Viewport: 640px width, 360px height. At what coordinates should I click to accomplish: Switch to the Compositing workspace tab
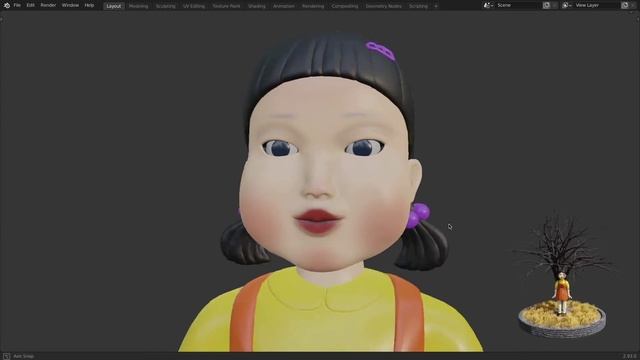pyautogui.click(x=345, y=6)
